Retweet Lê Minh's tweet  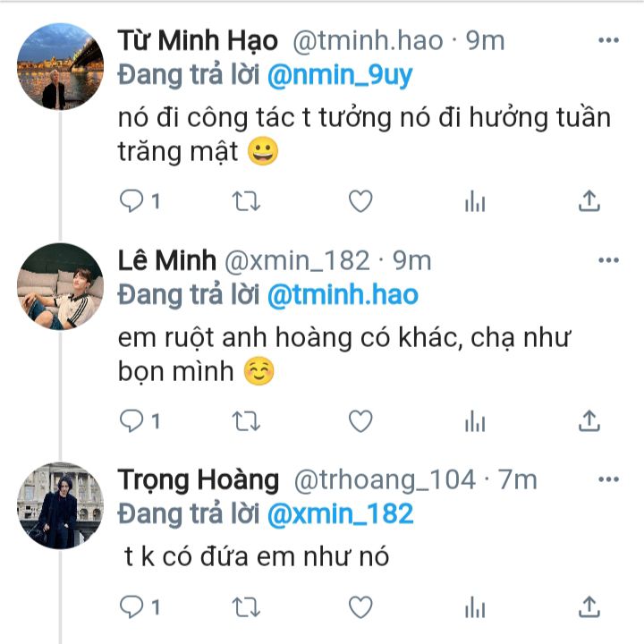(246, 420)
